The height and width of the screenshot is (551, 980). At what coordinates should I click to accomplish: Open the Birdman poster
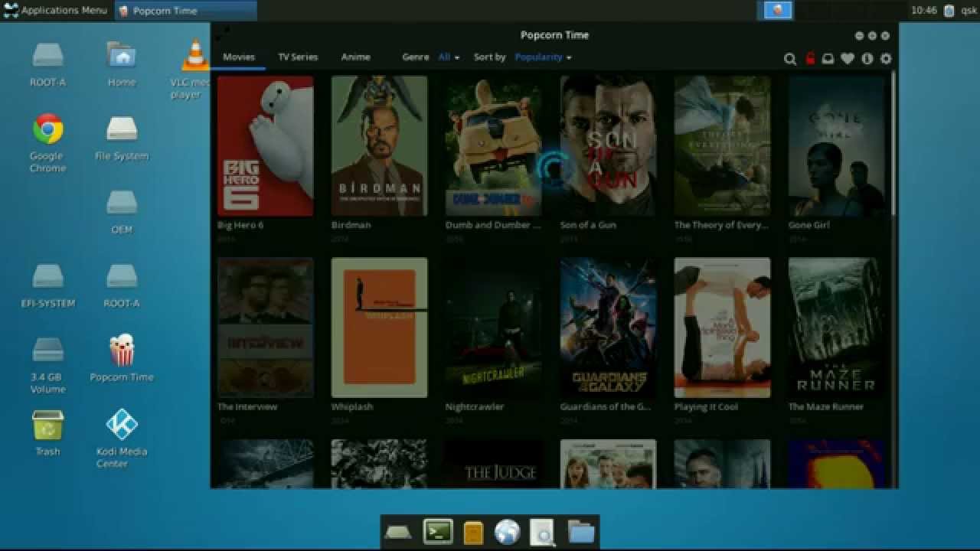pos(379,145)
